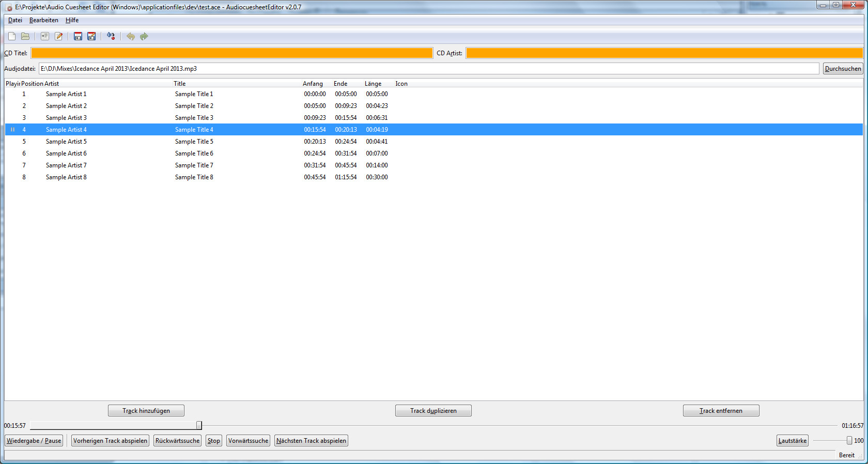Click the Anfang column header
Image resolution: width=868 pixels, height=464 pixels.
pyautogui.click(x=317, y=84)
